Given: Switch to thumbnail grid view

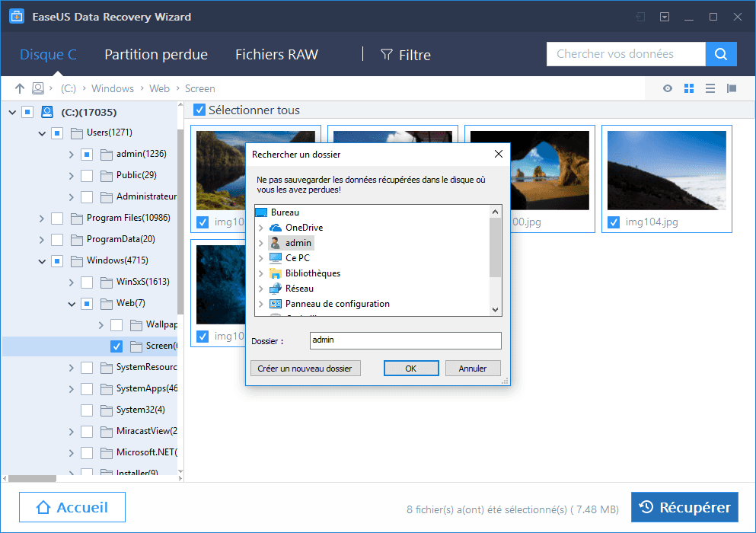Looking at the screenshot, I should [x=689, y=88].
